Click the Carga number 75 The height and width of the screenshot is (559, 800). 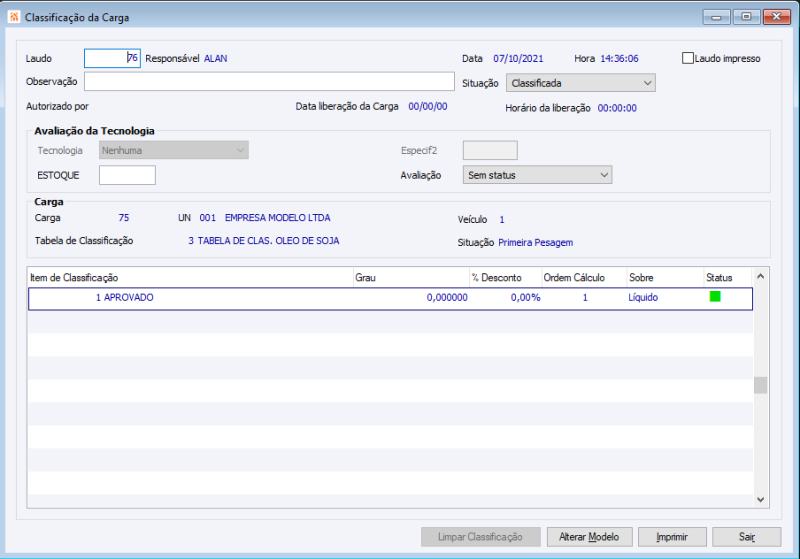tap(124, 218)
